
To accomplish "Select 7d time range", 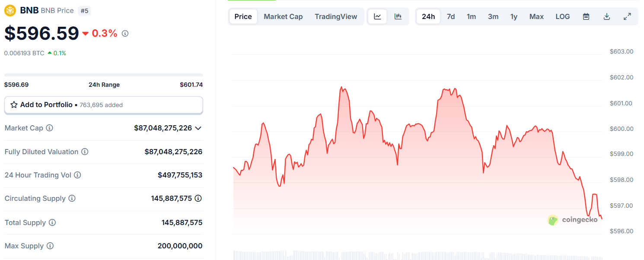I will click(451, 16).
